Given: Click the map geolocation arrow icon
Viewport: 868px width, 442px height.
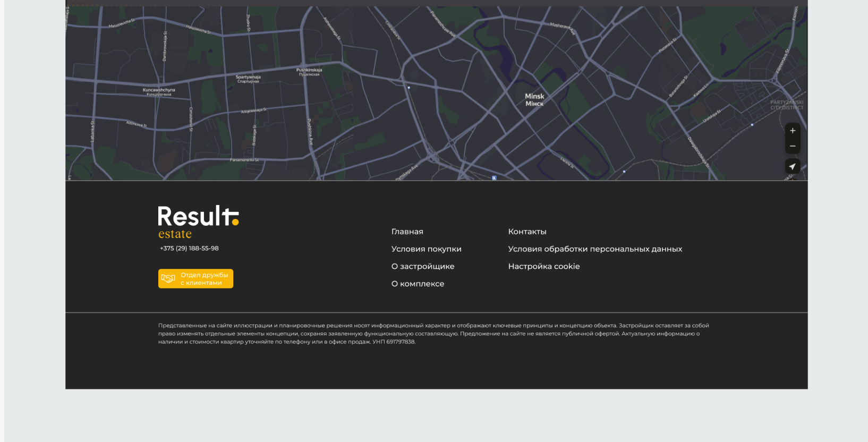Looking at the screenshot, I should pos(793,166).
